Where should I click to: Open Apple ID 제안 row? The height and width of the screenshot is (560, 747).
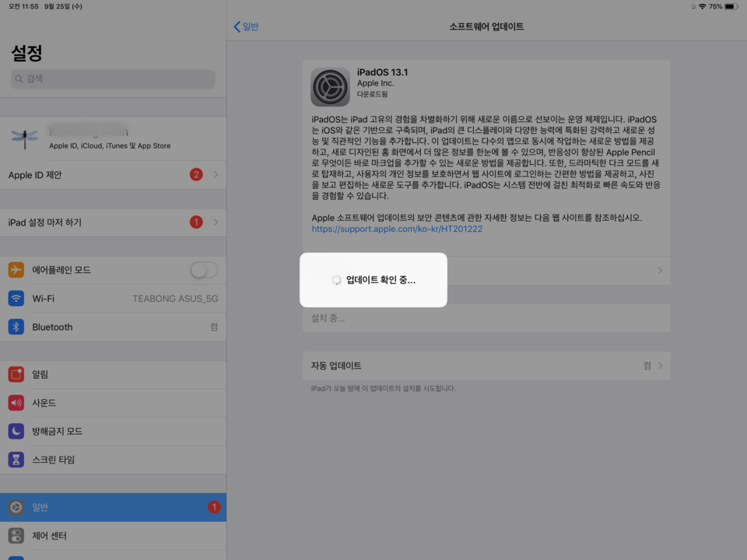[x=113, y=175]
